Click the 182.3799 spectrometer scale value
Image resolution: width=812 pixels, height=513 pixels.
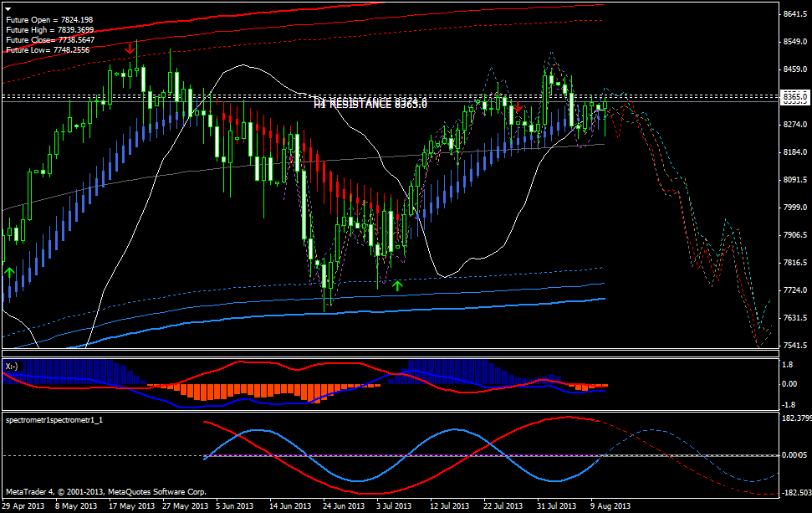[796, 418]
